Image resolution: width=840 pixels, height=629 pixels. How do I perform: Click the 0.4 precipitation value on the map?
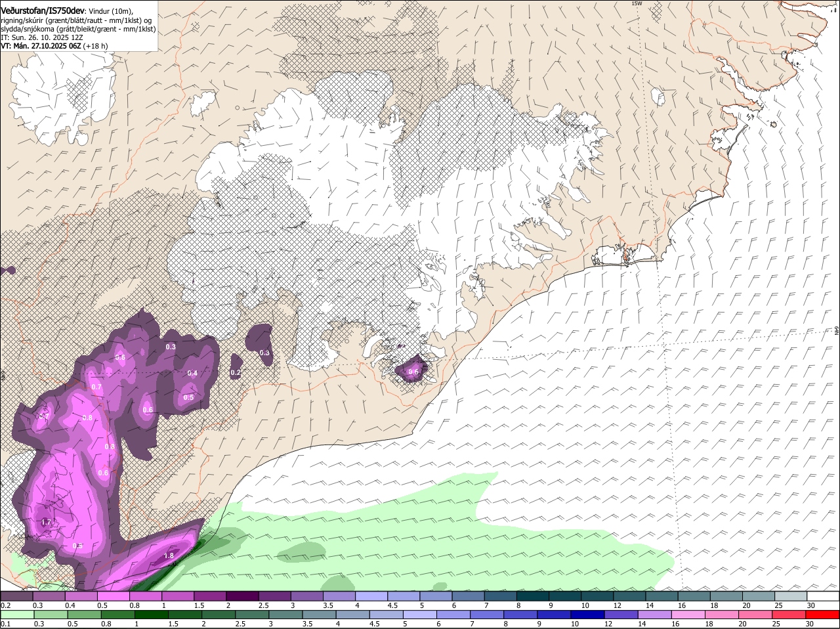(x=192, y=373)
